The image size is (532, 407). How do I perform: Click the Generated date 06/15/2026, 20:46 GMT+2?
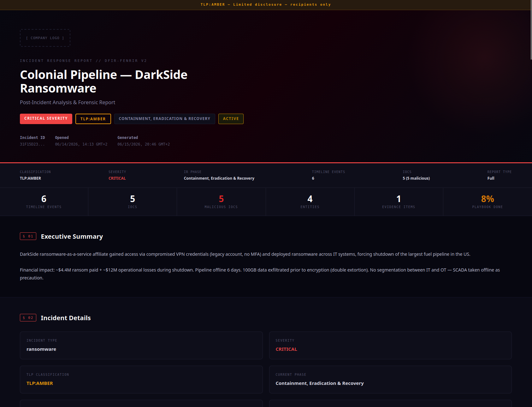(144, 144)
